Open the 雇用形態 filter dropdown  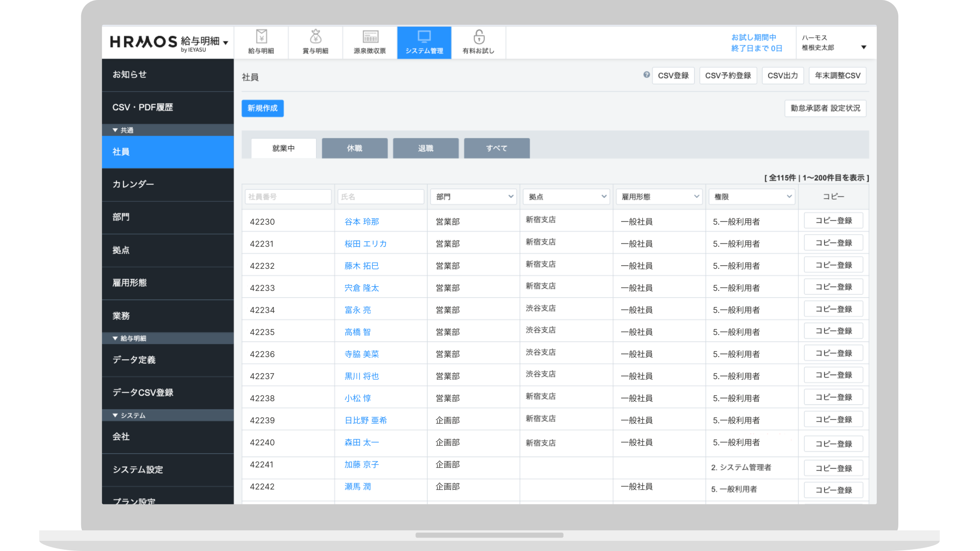coord(659,197)
